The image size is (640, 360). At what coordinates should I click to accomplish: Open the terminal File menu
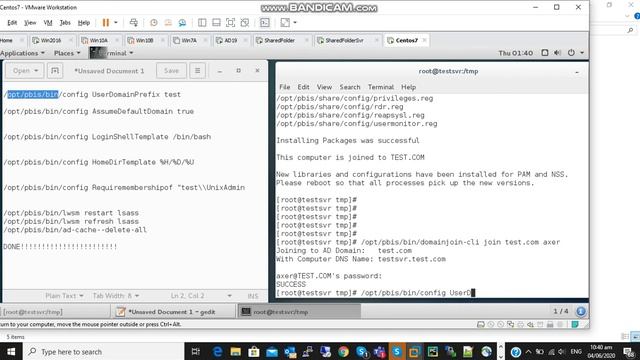click(x=284, y=87)
